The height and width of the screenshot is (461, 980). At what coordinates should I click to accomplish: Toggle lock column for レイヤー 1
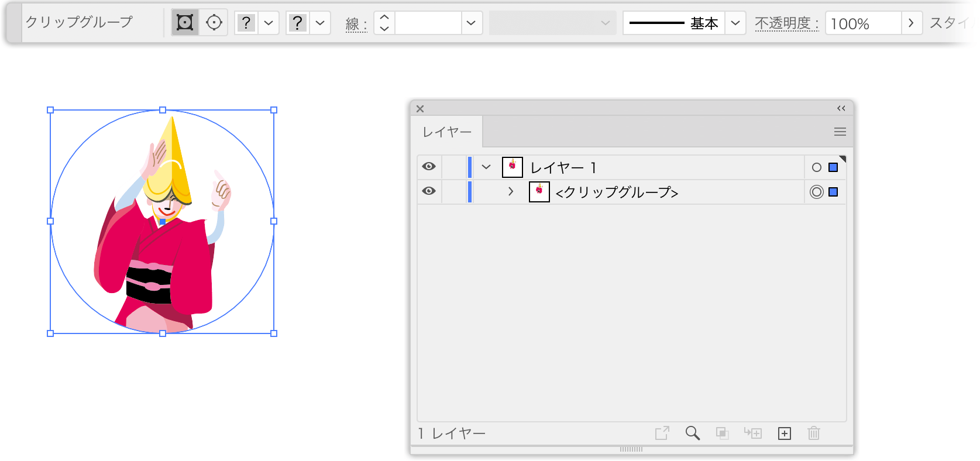point(454,167)
